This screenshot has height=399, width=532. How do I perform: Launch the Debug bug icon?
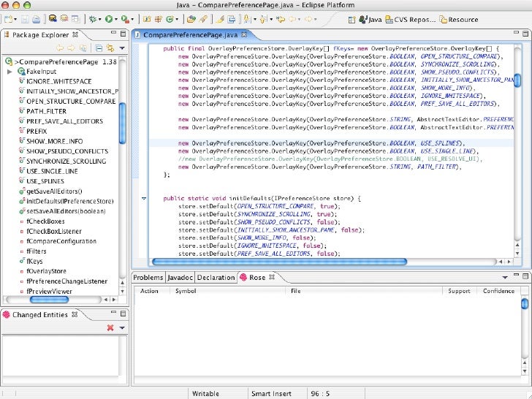coord(94,20)
